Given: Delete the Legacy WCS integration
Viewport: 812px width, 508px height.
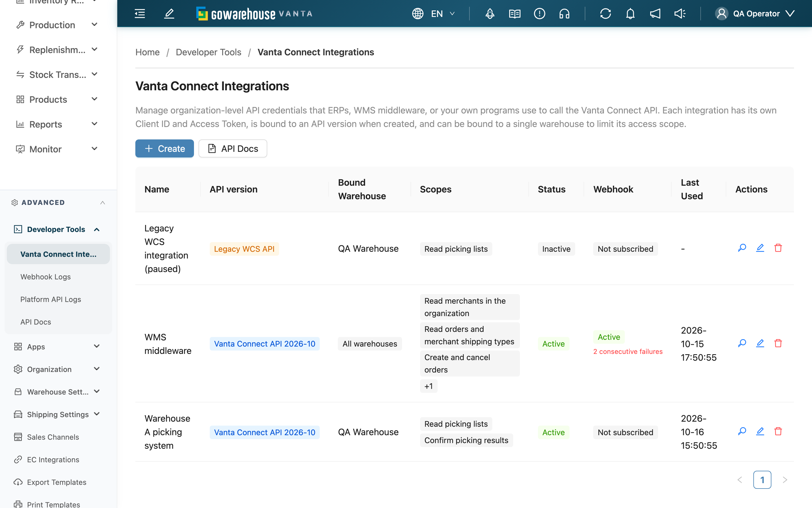Looking at the screenshot, I should 778,248.
